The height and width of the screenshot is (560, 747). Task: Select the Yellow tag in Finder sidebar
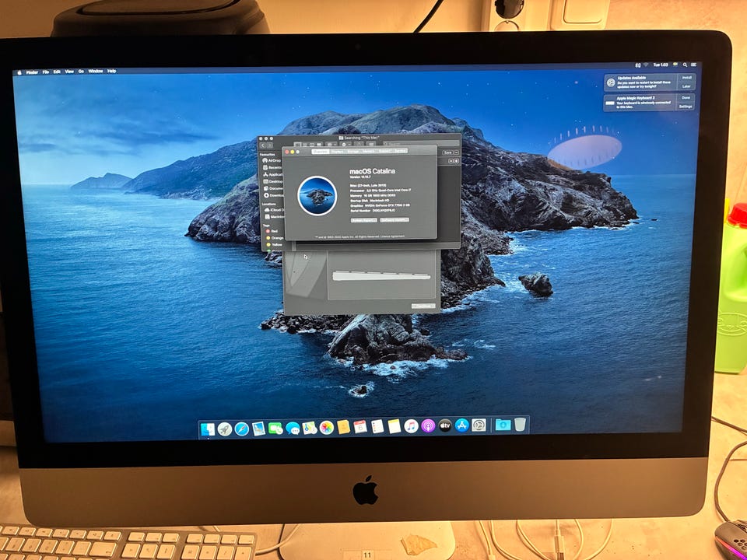(x=274, y=245)
